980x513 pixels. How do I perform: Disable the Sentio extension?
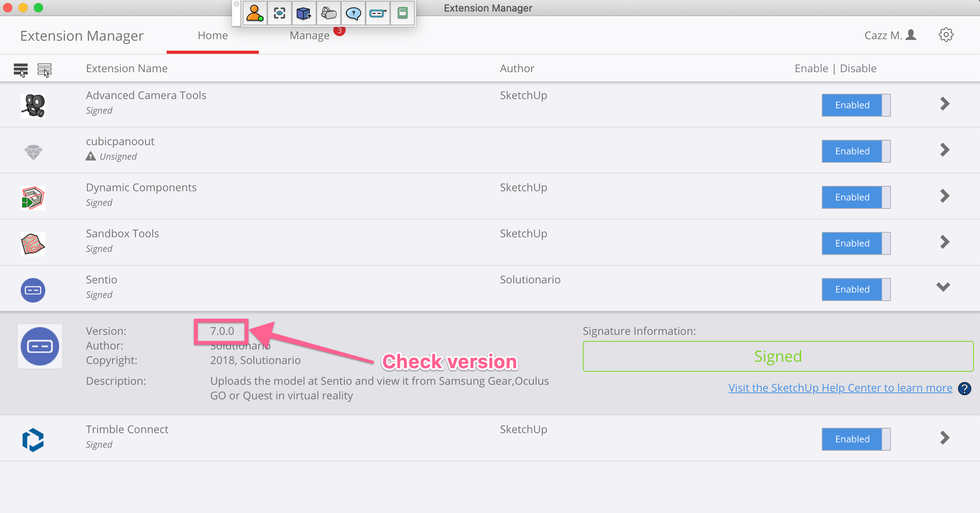point(856,290)
